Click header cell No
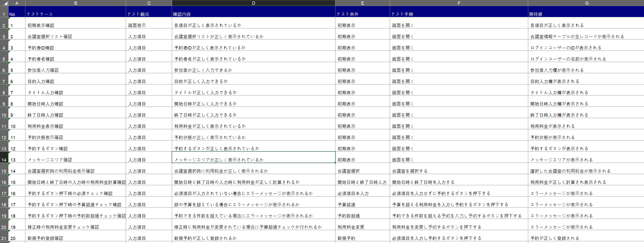This screenshot has height=243, width=644. 17,11
